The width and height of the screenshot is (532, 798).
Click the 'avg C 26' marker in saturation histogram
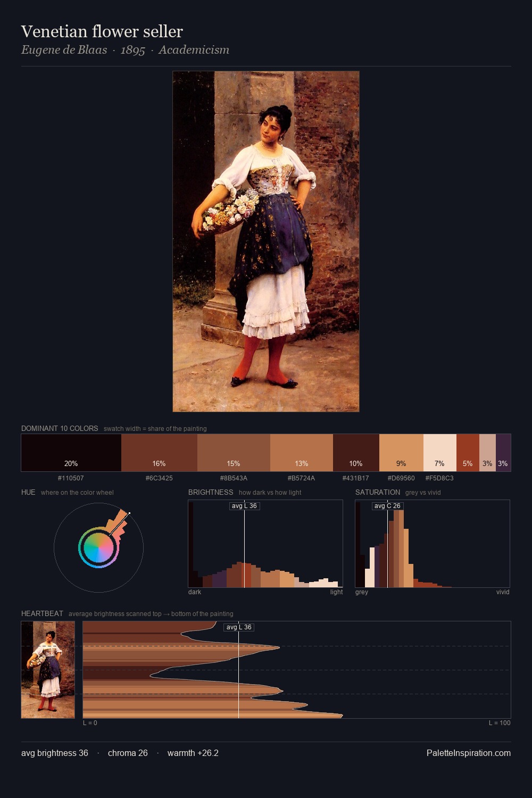tap(387, 506)
